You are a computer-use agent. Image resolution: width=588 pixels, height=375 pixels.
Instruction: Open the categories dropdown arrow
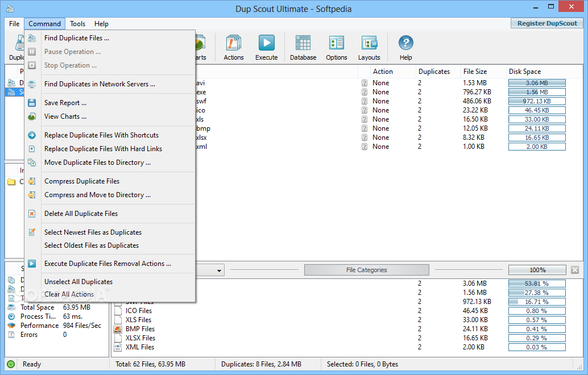pyautogui.click(x=219, y=270)
